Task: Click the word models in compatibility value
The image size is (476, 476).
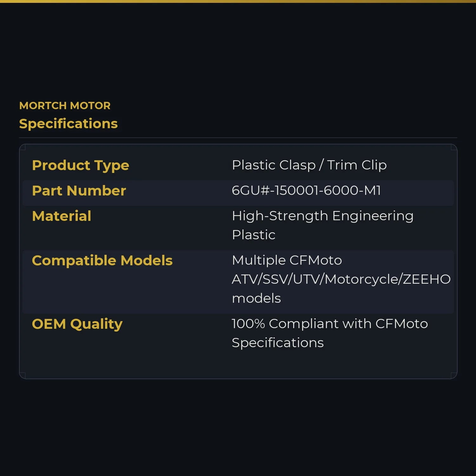Action: pyautogui.click(x=256, y=298)
